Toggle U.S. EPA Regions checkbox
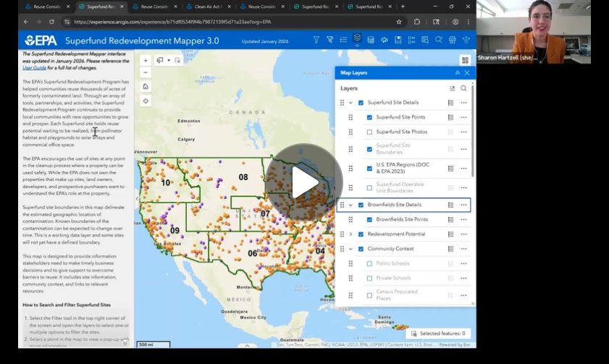Image resolution: width=609 pixels, height=364 pixels. [x=369, y=169]
